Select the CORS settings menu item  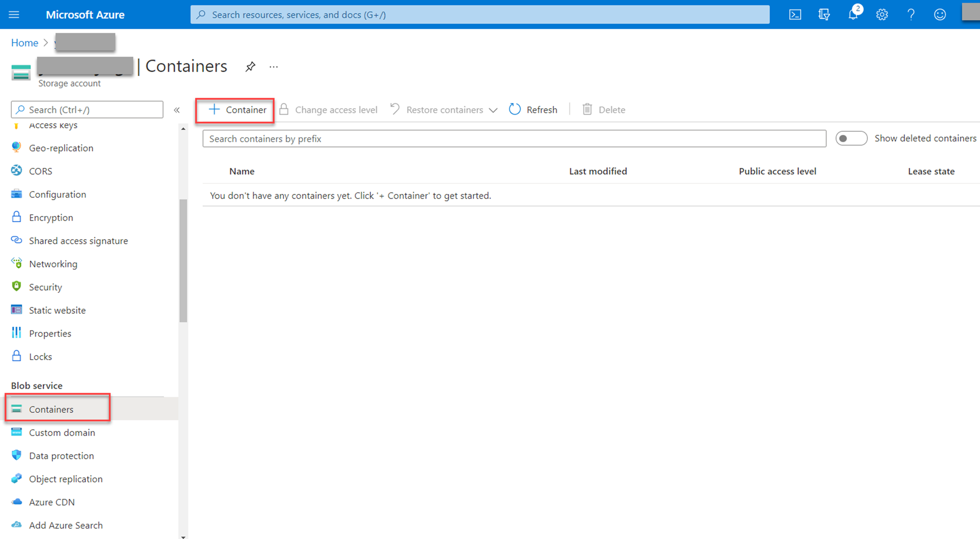41,170
